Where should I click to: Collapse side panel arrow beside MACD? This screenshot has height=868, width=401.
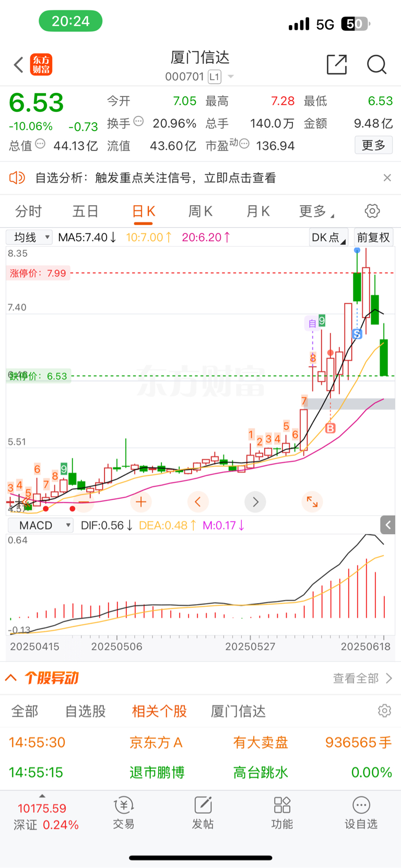tap(388, 525)
